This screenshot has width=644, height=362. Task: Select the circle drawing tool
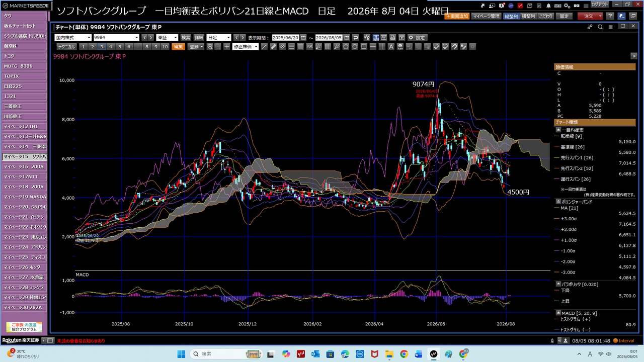(x=355, y=47)
